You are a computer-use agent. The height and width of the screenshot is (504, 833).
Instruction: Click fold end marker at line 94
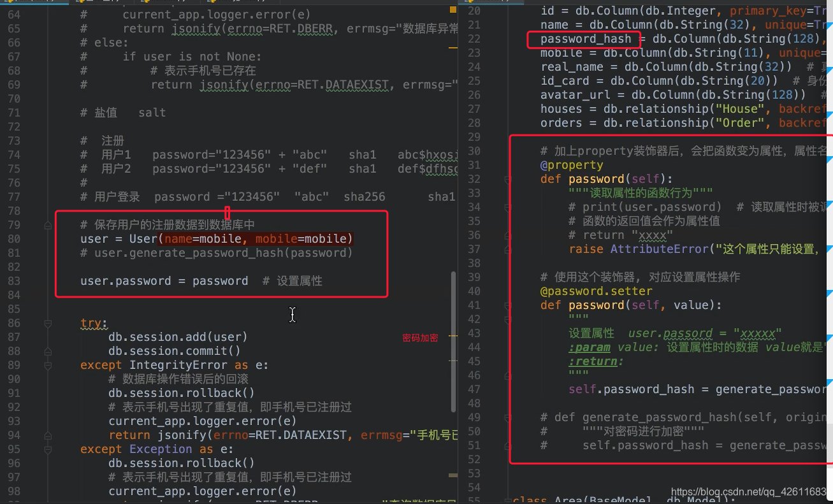coord(47,435)
